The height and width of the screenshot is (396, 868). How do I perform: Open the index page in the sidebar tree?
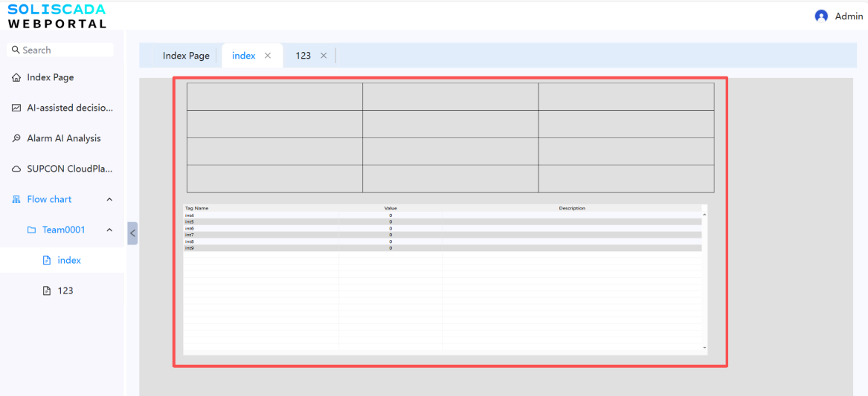click(68, 260)
